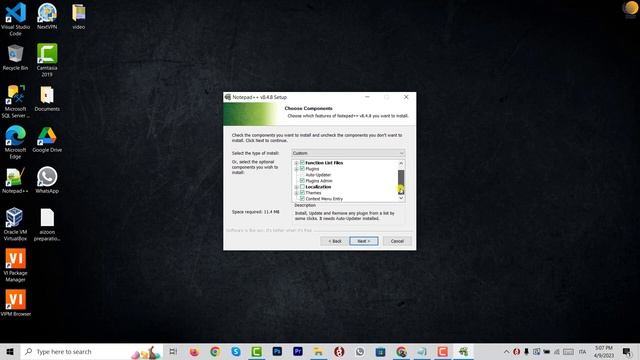Screen dimensions: 640x360
Task: Open the Google Drive desktop shortcut
Action: pos(47,139)
